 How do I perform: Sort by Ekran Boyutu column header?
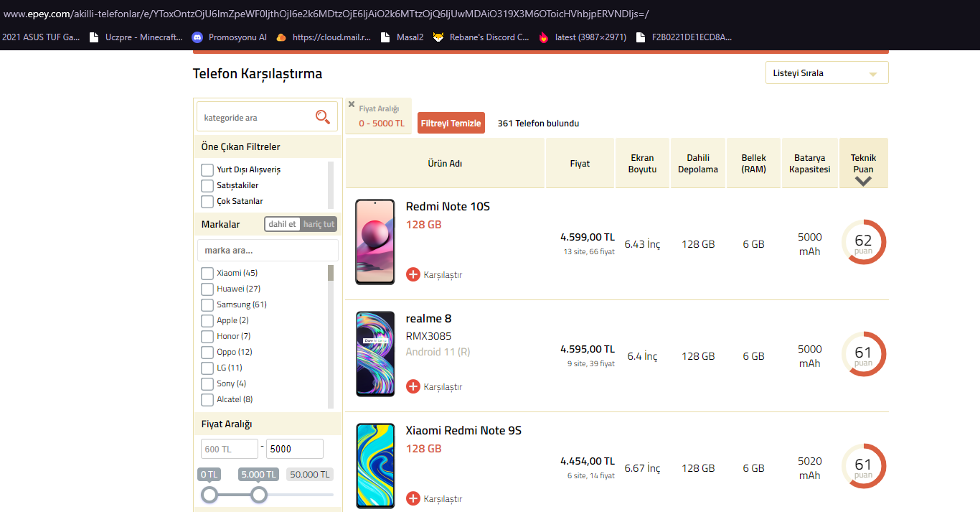point(643,163)
